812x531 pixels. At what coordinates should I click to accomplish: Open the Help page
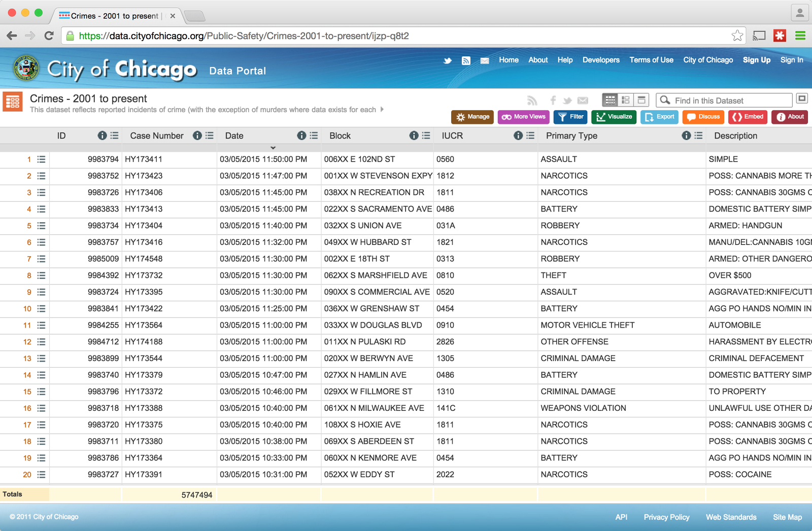565,60
